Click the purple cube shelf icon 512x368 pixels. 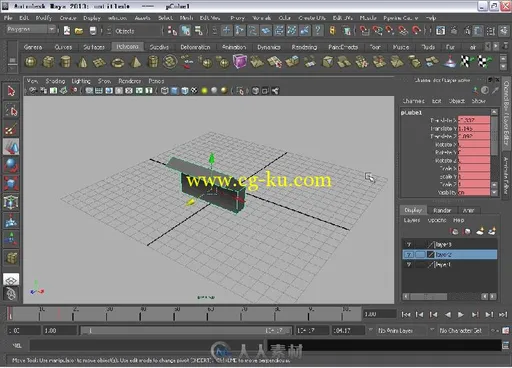[239, 62]
